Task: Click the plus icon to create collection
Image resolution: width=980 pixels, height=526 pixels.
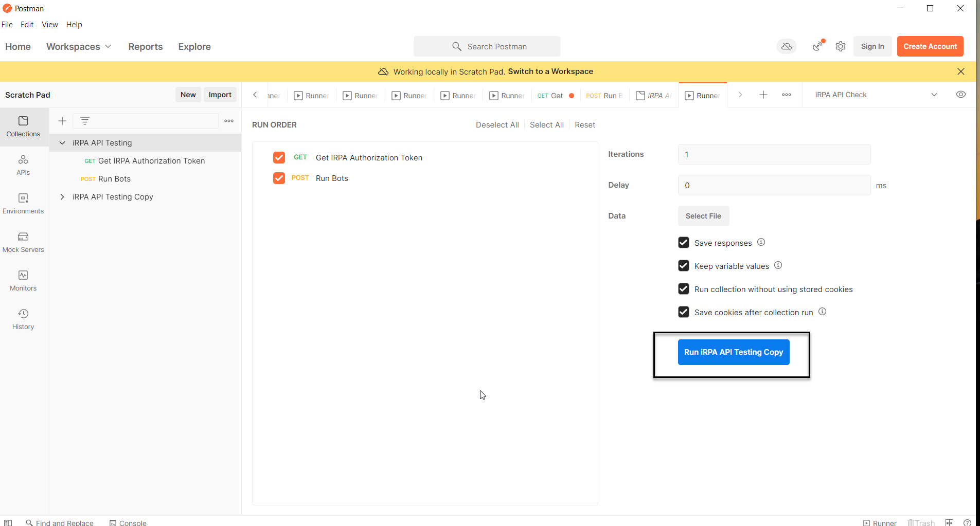Action: [x=62, y=121]
